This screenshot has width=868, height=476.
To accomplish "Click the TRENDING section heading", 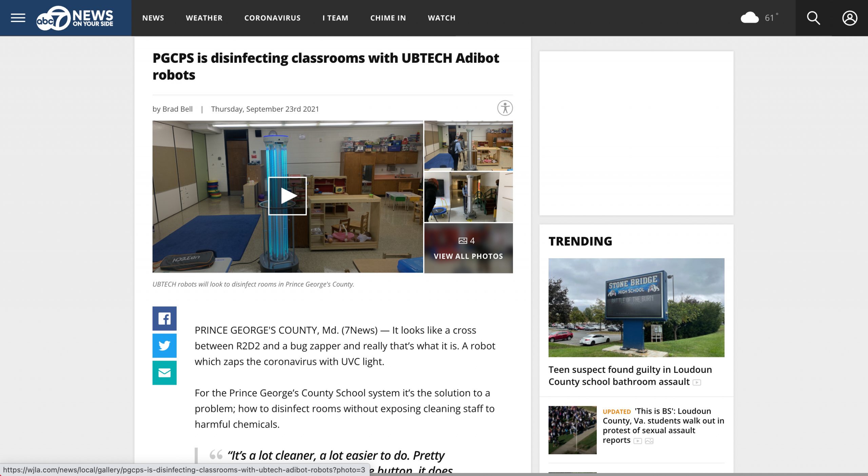I will (x=580, y=241).
